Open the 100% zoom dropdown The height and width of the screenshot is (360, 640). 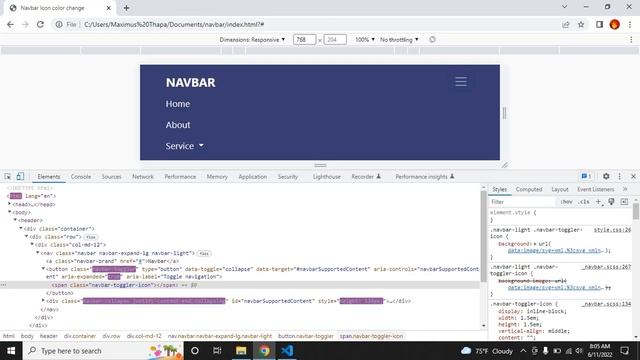coord(365,40)
